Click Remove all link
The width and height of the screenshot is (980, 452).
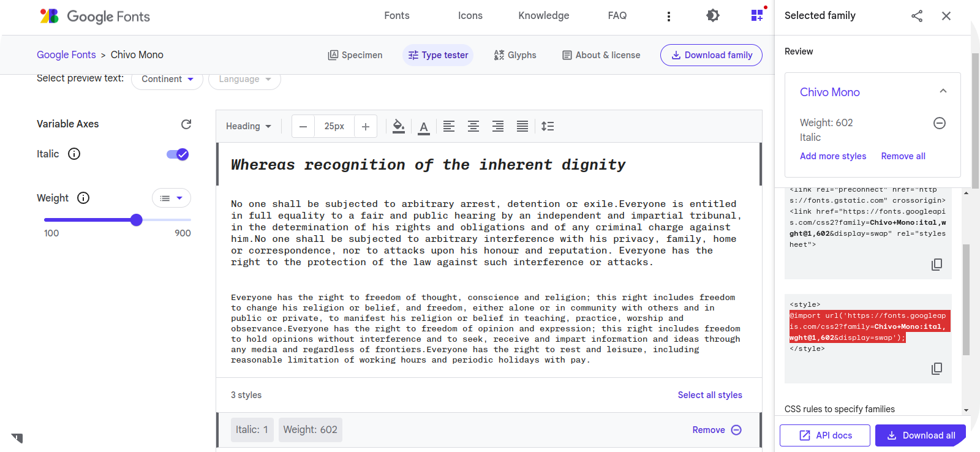[x=903, y=156]
